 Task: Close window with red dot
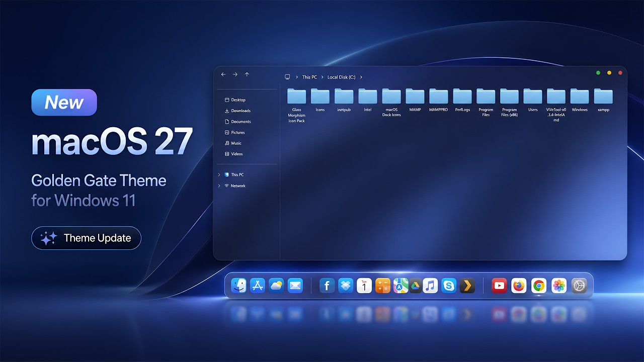[620, 73]
